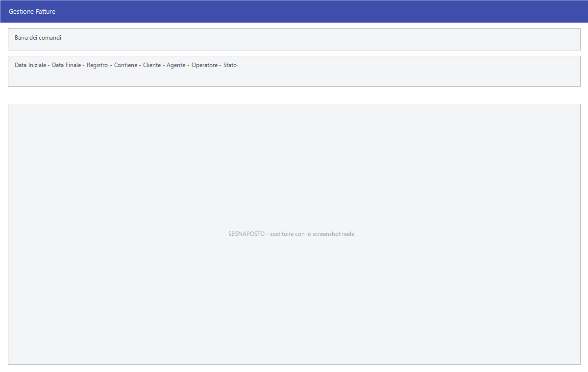Click the "Agente" filter label
588x372 pixels.
(x=176, y=65)
